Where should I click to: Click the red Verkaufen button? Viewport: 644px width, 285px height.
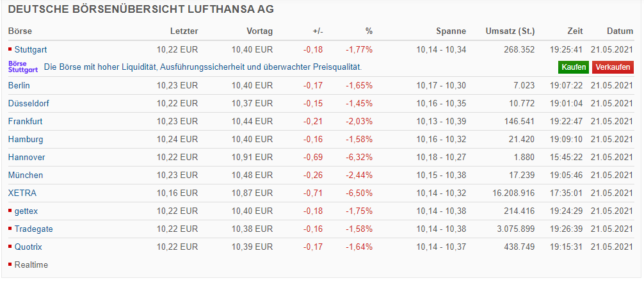tap(613, 67)
